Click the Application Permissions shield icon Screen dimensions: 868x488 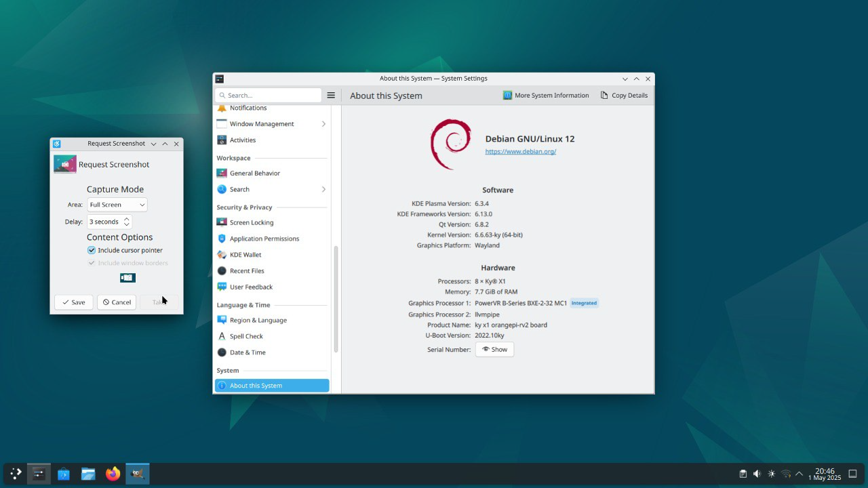[222, 239]
